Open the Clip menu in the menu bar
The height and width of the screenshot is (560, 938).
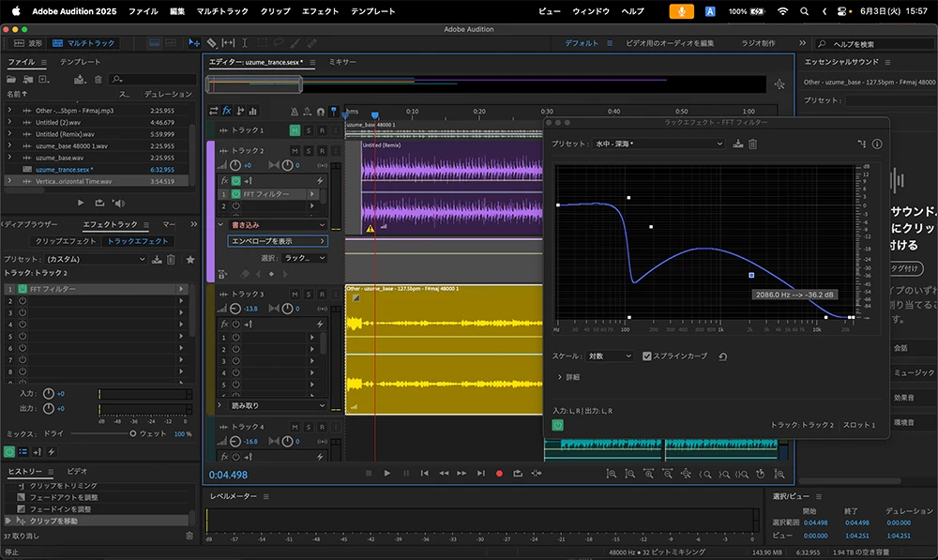pyautogui.click(x=275, y=11)
